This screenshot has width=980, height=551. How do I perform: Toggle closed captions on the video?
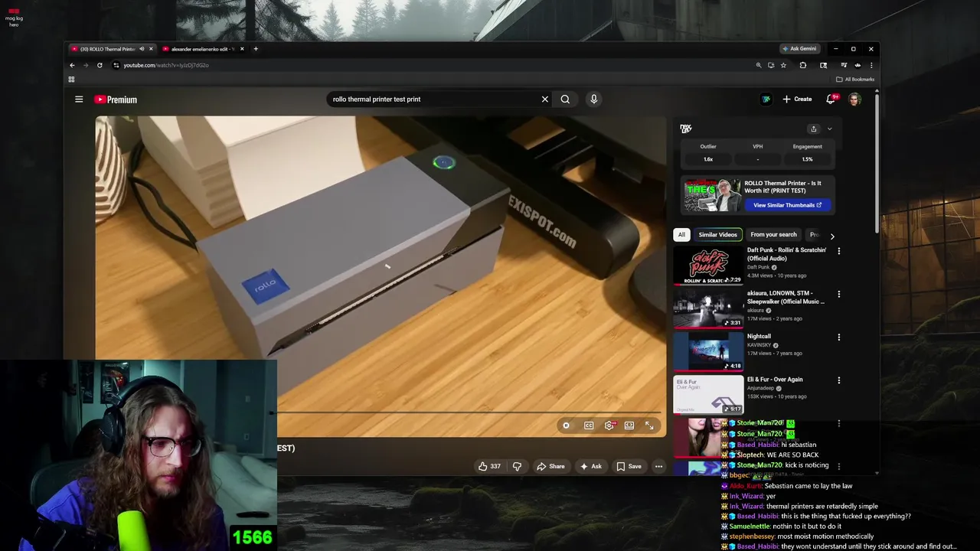tap(589, 425)
